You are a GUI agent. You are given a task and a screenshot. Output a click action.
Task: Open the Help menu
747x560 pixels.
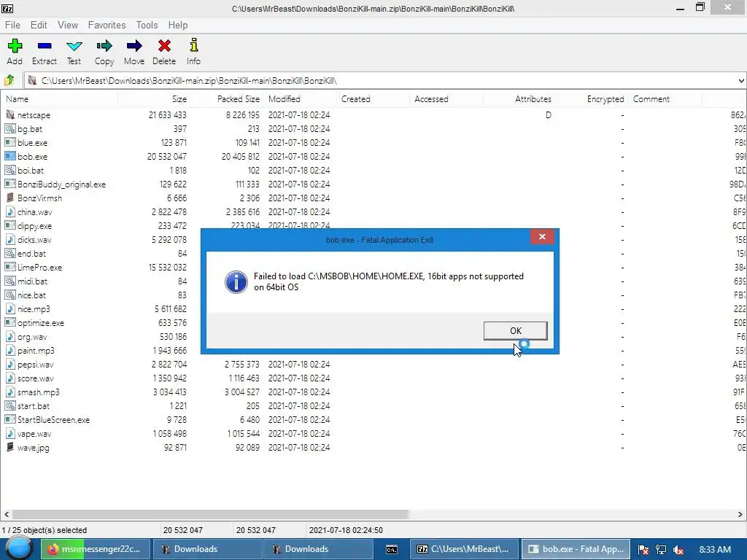(x=178, y=25)
